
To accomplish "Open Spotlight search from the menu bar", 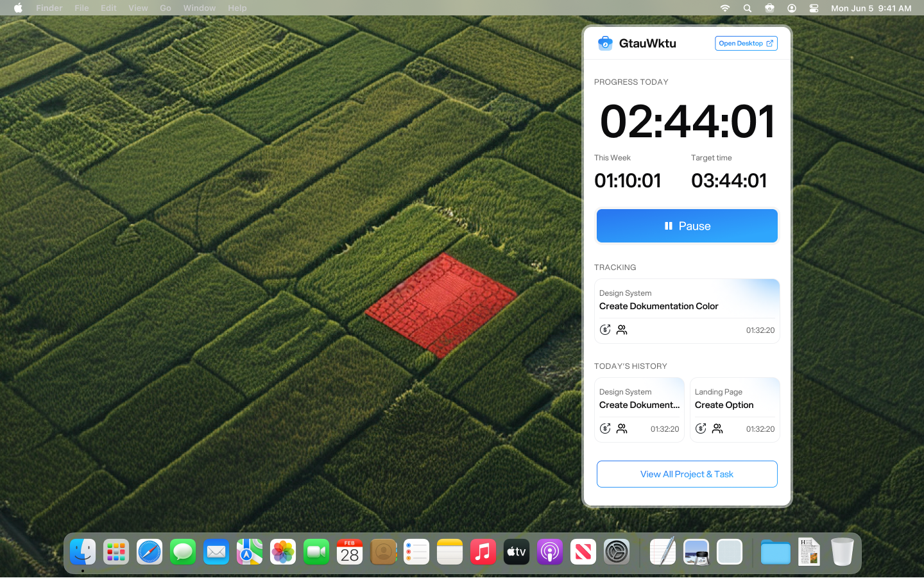I will (747, 8).
